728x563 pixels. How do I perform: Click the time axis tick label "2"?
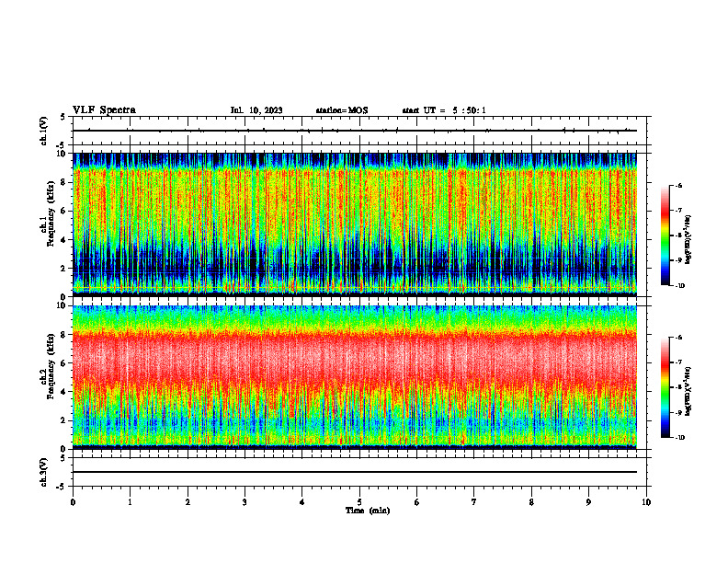click(x=188, y=502)
